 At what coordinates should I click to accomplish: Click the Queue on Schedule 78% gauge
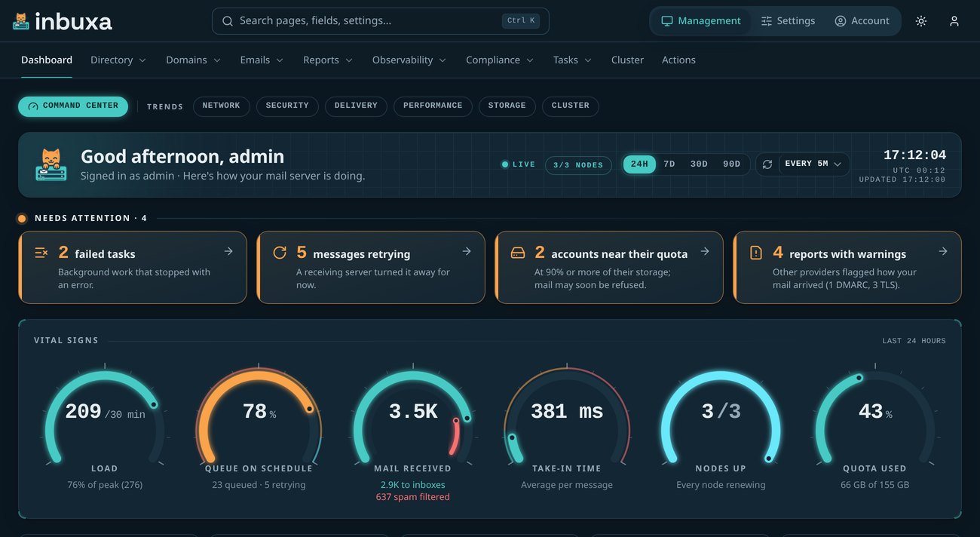pyautogui.click(x=259, y=416)
